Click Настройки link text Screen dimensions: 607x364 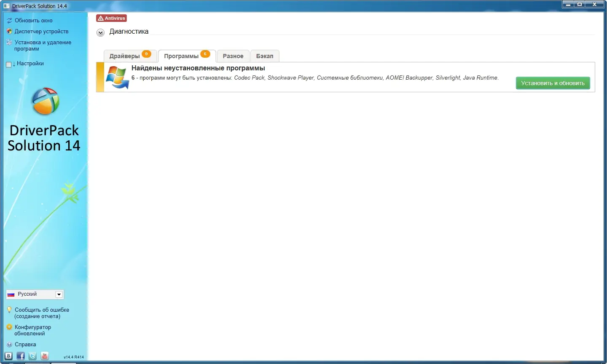click(30, 63)
